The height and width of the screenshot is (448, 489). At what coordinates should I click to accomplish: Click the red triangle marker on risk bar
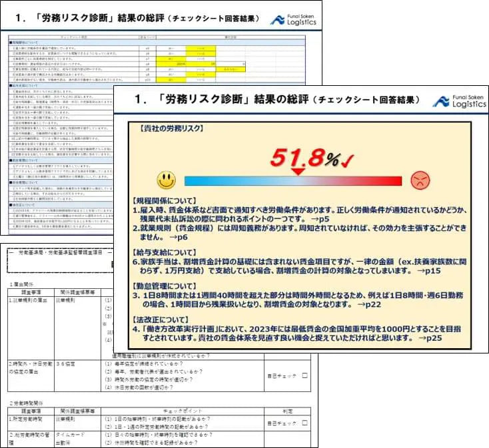coord(298,172)
